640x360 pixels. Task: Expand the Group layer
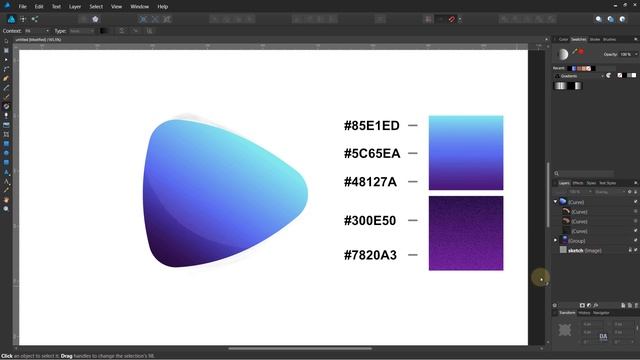555,240
